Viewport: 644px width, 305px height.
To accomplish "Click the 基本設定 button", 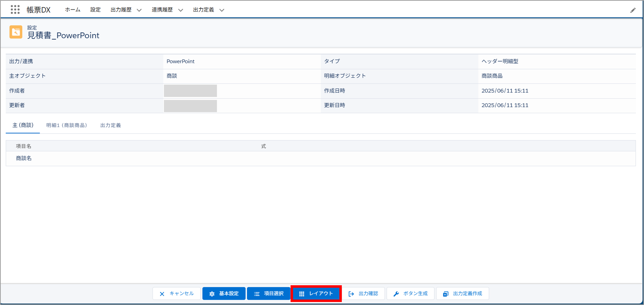I will click(224, 294).
